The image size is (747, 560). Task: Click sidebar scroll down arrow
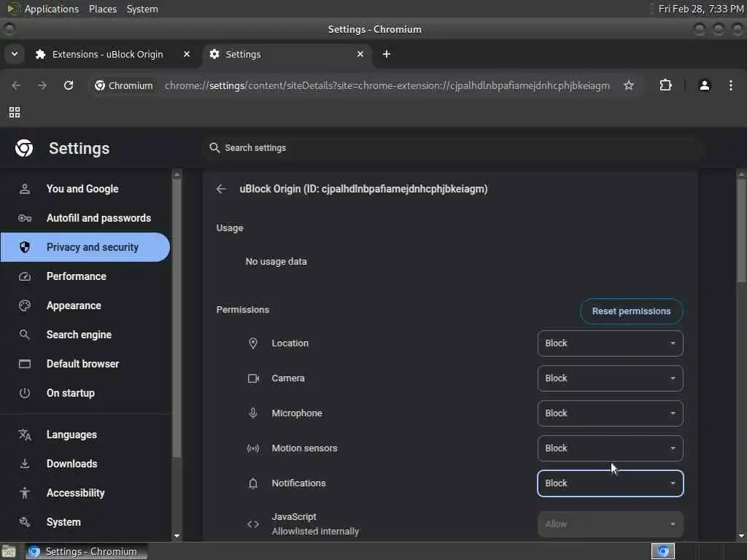tap(177, 536)
